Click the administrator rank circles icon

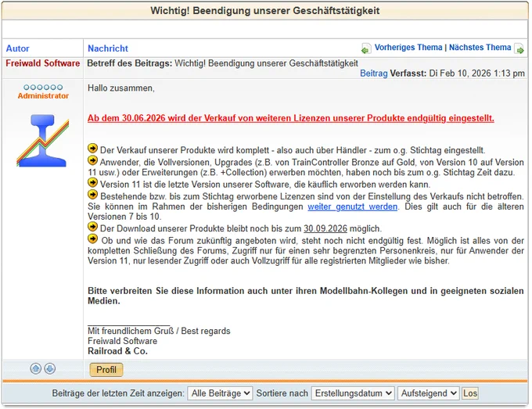[43, 87]
